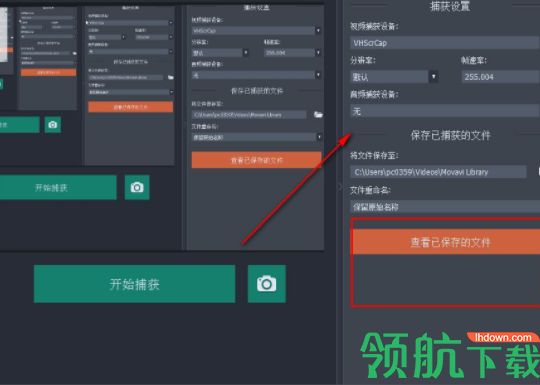Click 文件重命名 label in largest panel

coord(370,190)
